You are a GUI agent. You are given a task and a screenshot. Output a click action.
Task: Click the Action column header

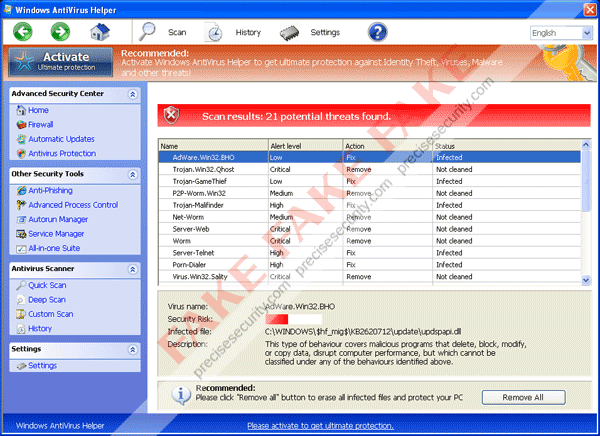click(x=388, y=146)
